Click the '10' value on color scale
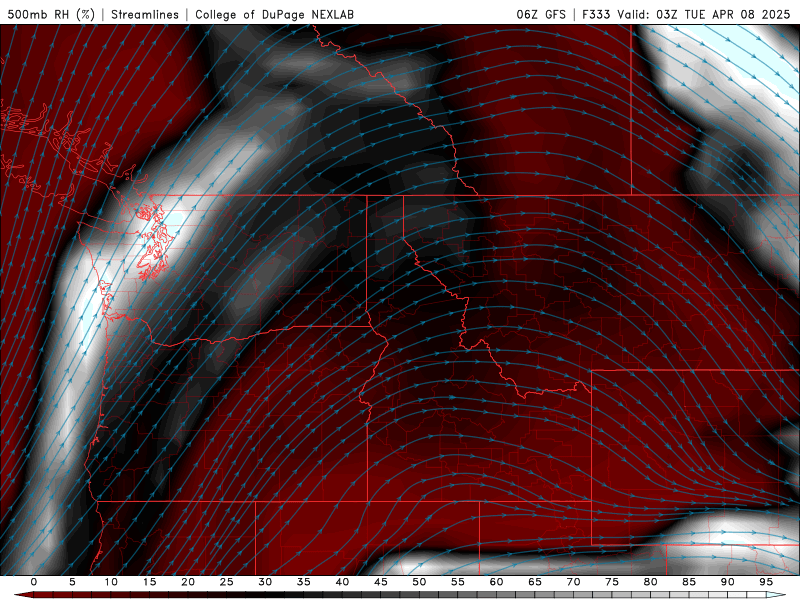 click(x=111, y=582)
